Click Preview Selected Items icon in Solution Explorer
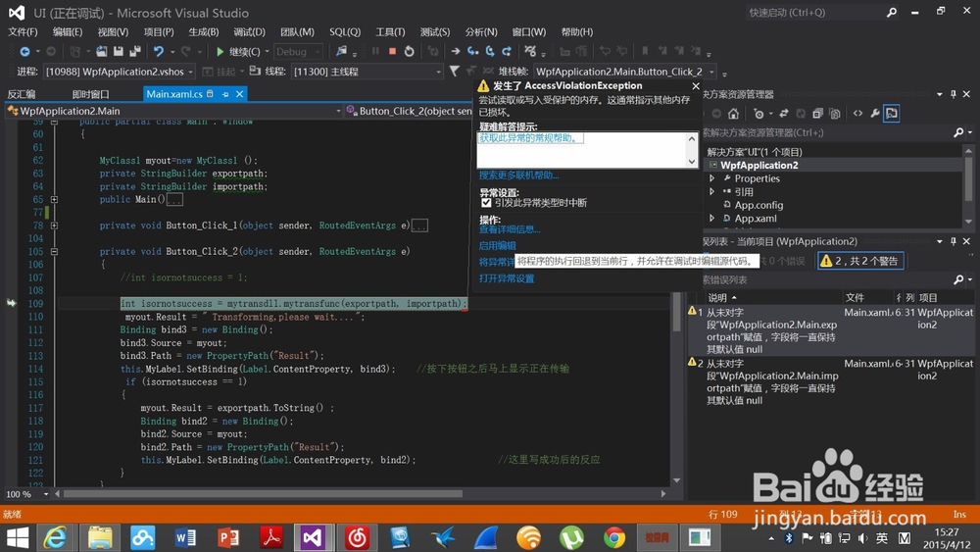The height and width of the screenshot is (552, 980). coord(891,113)
